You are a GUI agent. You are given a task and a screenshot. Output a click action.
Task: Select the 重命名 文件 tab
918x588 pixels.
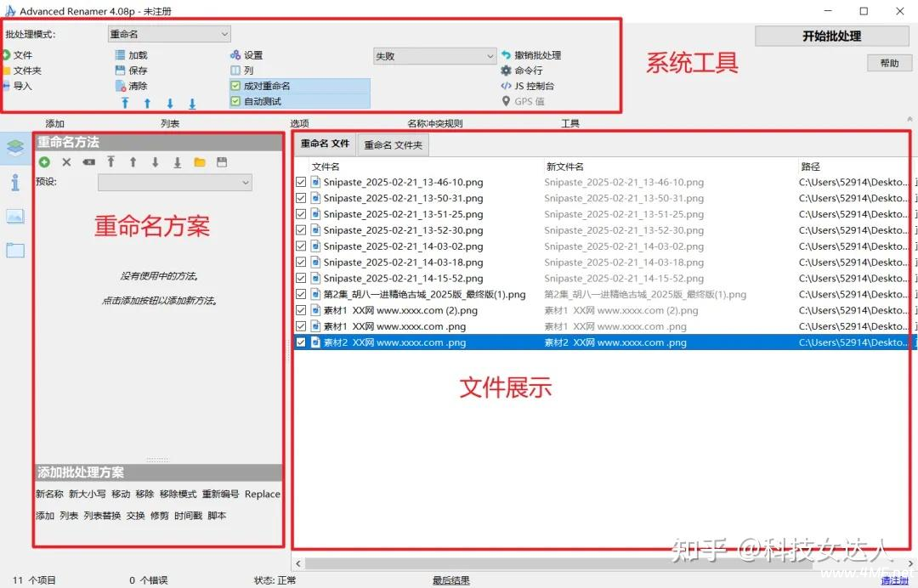tap(325, 144)
